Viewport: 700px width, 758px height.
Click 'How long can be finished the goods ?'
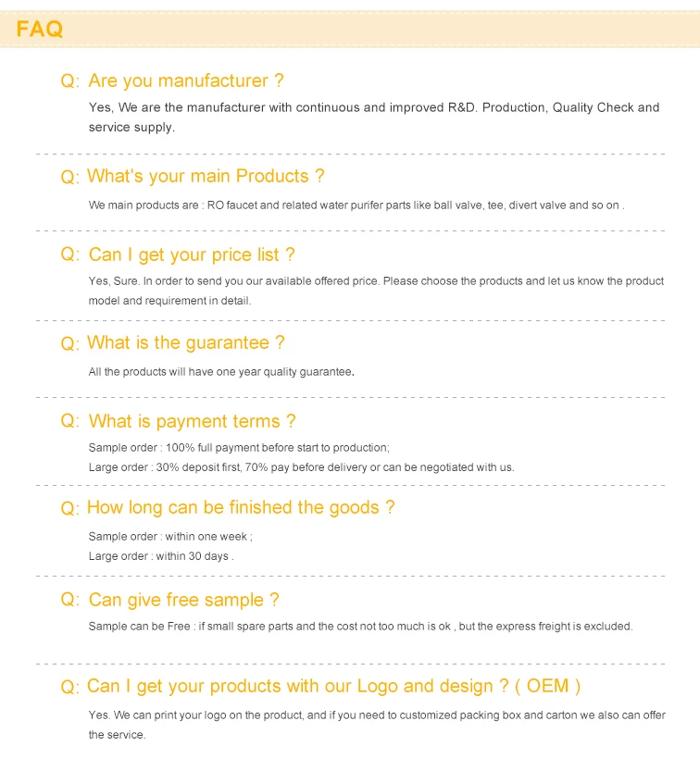[241, 507]
